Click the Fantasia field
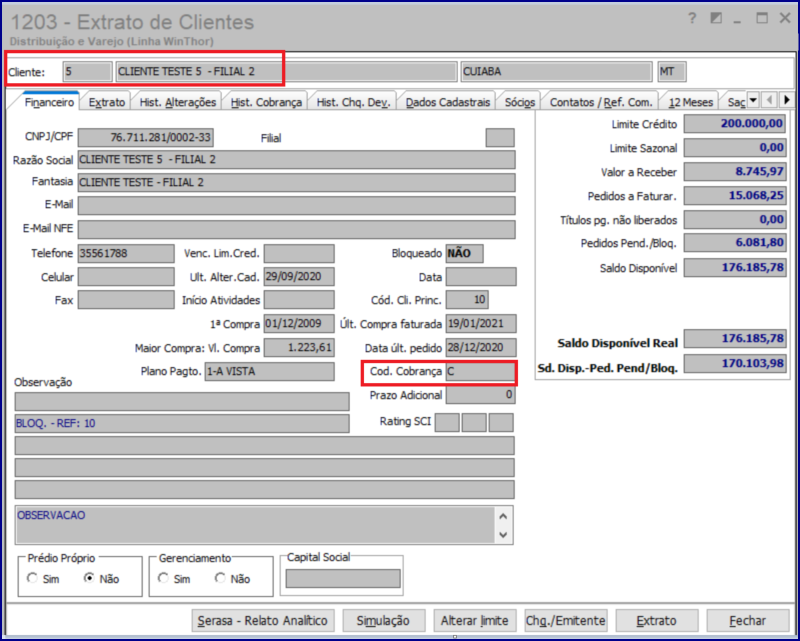Viewport: 800px width, 641px height. pyautogui.click(x=296, y=182)
